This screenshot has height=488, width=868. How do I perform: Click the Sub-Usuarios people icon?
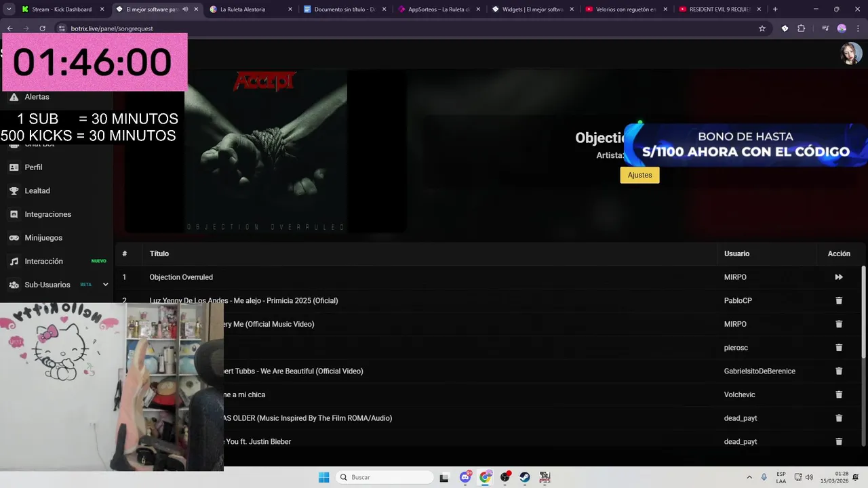coord(14,285)
